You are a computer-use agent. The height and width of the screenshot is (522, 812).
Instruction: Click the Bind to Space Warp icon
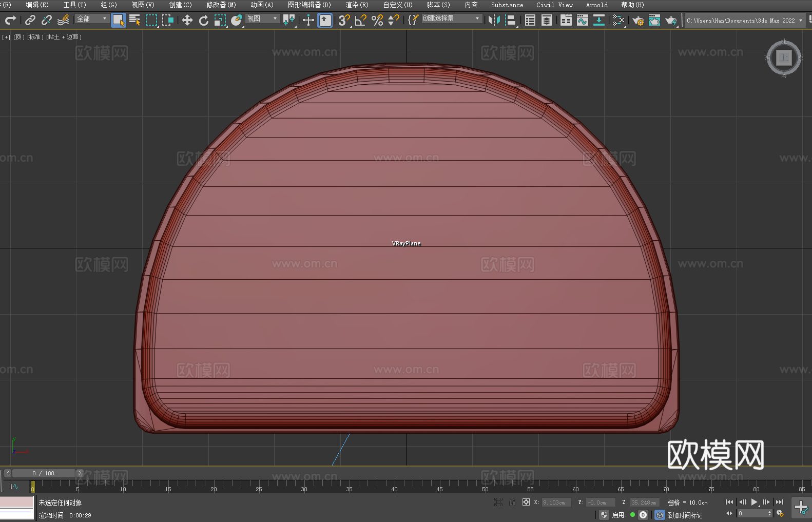pos(63,20)
